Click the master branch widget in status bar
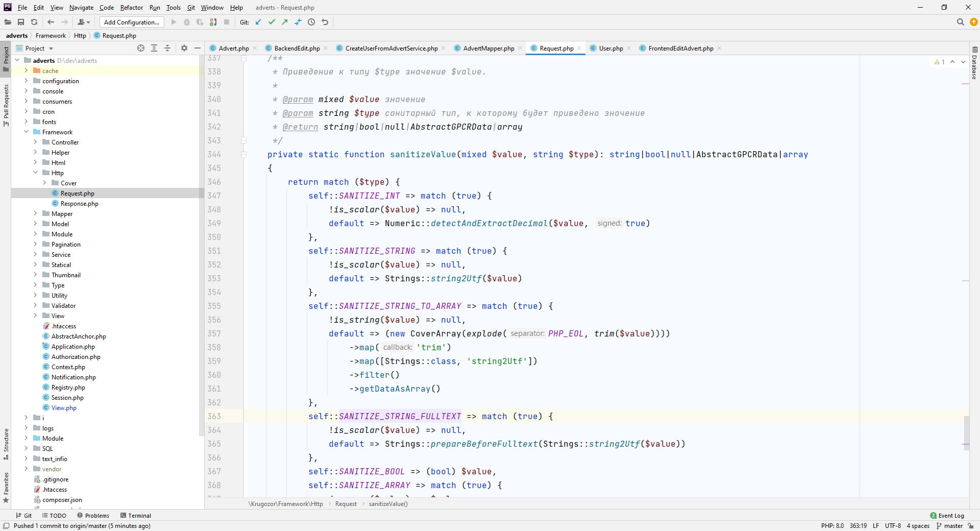 tap(949, 526)
